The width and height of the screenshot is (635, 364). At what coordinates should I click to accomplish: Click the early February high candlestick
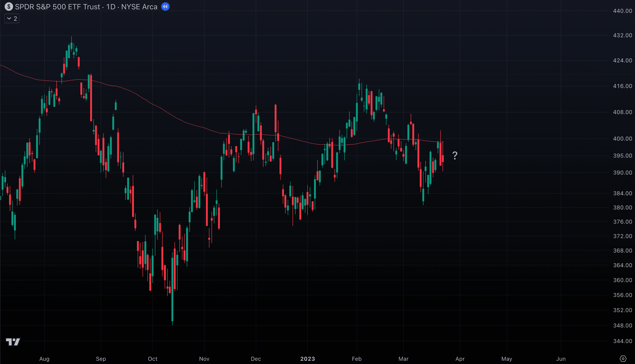(359, 87)
